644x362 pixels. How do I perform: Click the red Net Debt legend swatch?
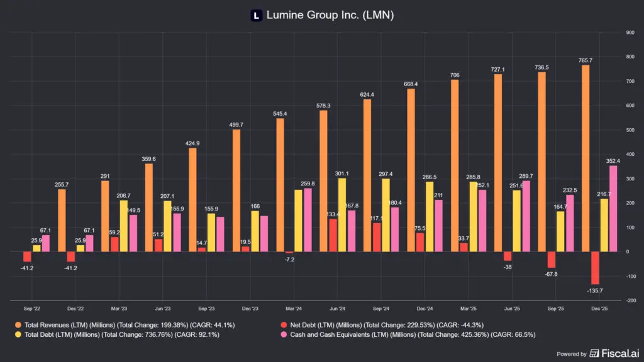(284, 325)
